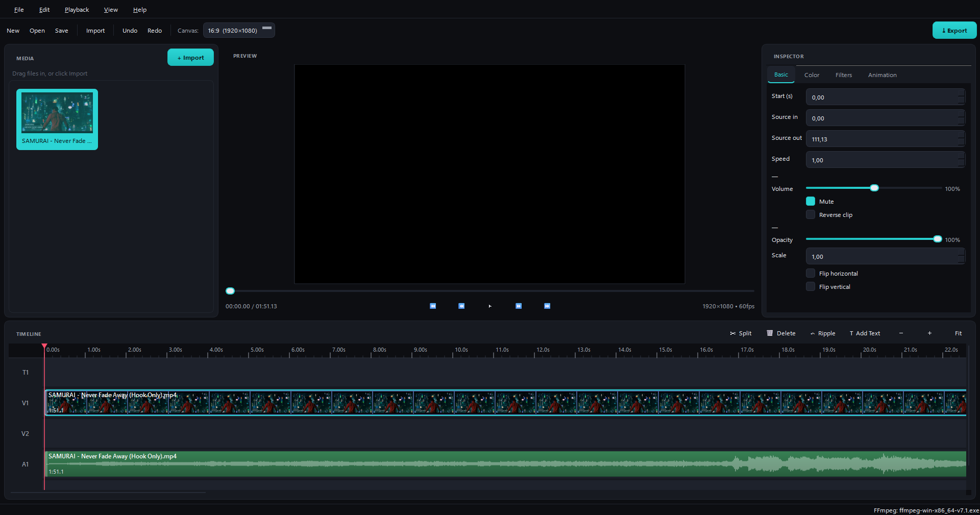Click the fast-forward playback button
The height and width of the screenshot is (515, 980).
tap(519, 306)
